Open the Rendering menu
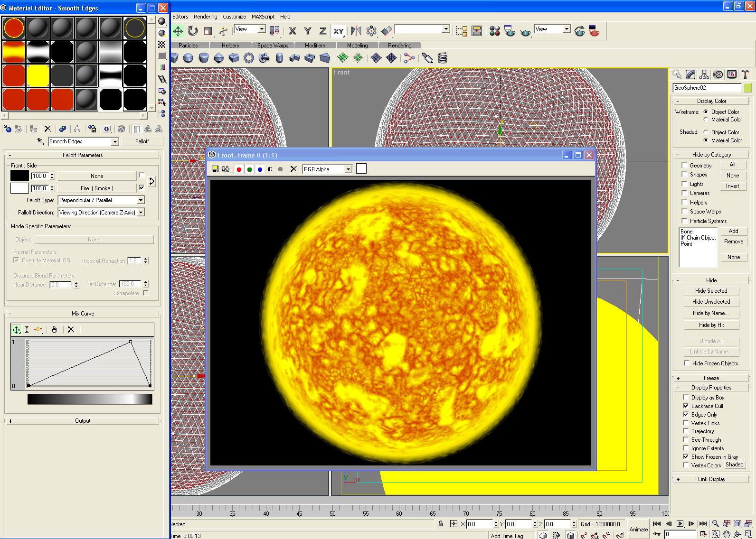756x539 pixels. (x=206, y=17)
